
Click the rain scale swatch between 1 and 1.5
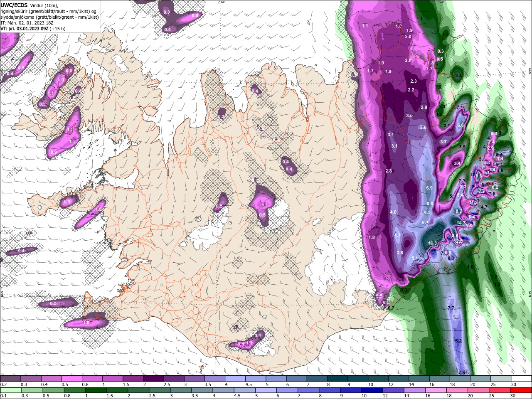coord(96,390)
